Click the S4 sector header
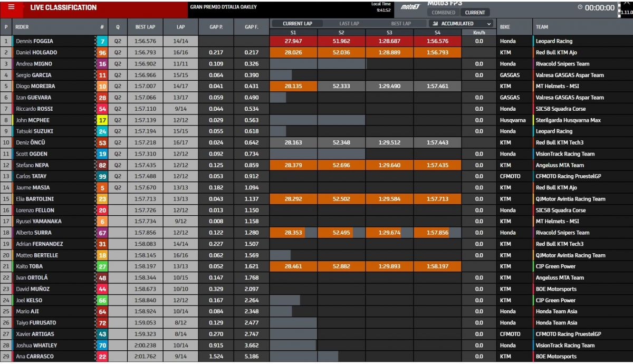This screenshot has height=364, width=633. [437, 32]
